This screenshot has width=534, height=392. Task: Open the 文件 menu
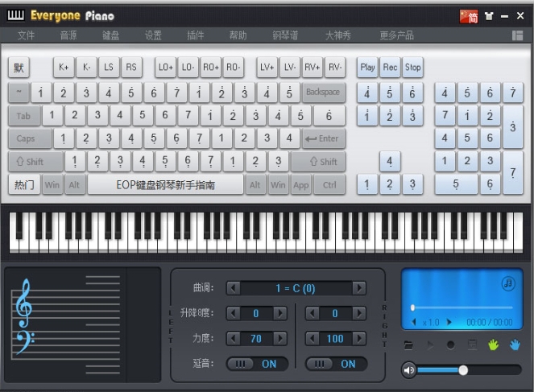coord(26,35)
